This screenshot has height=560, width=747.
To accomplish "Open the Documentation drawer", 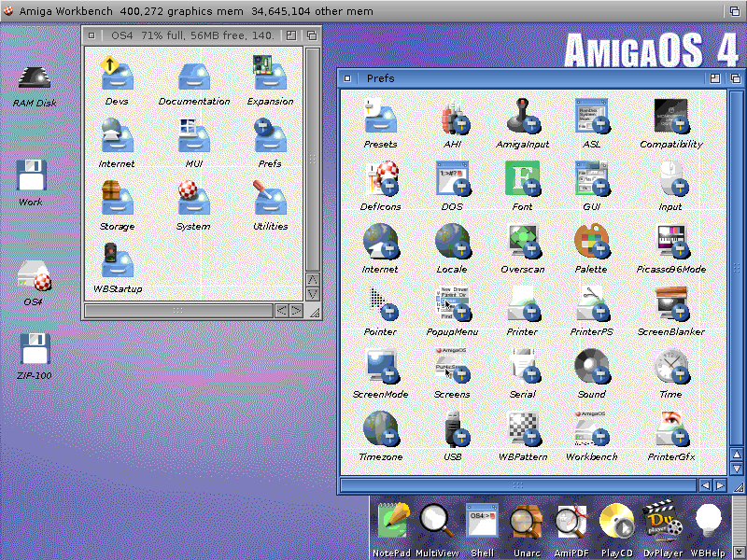I will click(194, 77).
